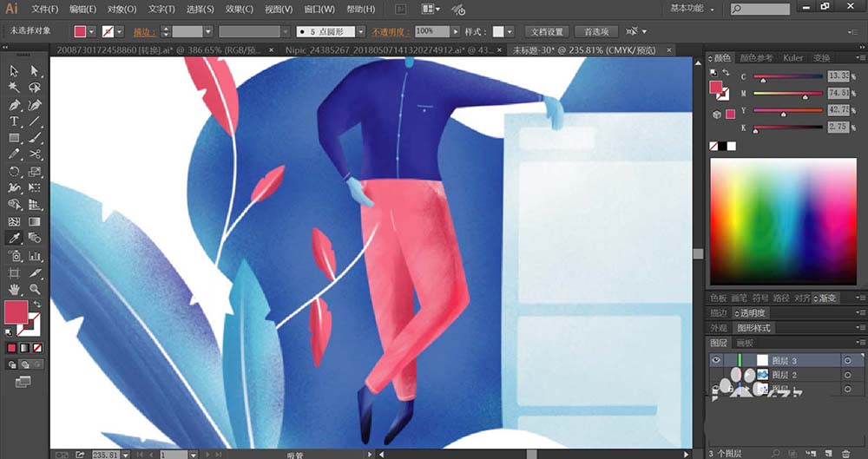Open 文件(F) menu
This screenshot has width=868, height=459.
(45, 9)
